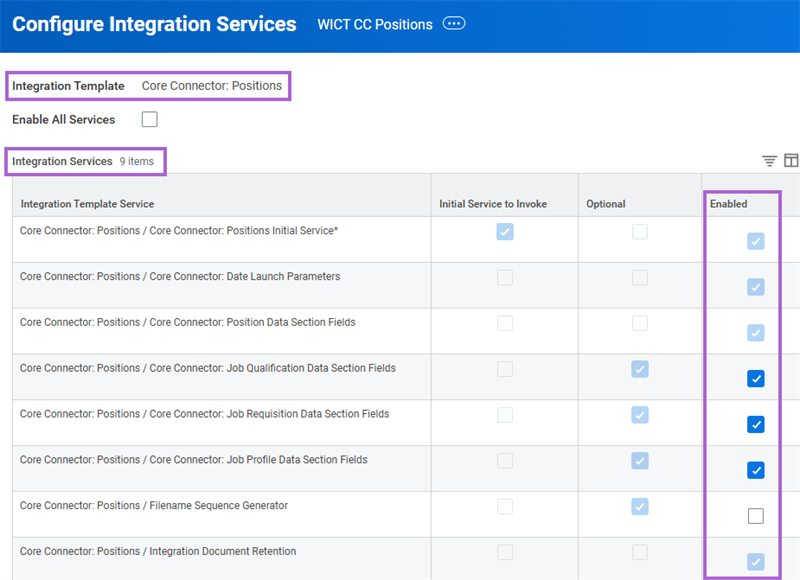The height and width of the screenshot is (580, 800).
Task: Click the Core Connector: Positions template value
Action: point(212,86)
